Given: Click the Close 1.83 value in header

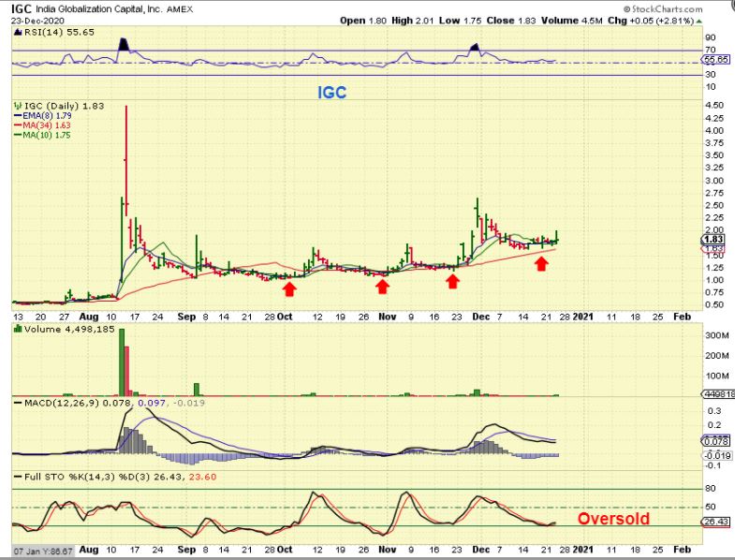Looking at the screenshot, I should [512, 21].
